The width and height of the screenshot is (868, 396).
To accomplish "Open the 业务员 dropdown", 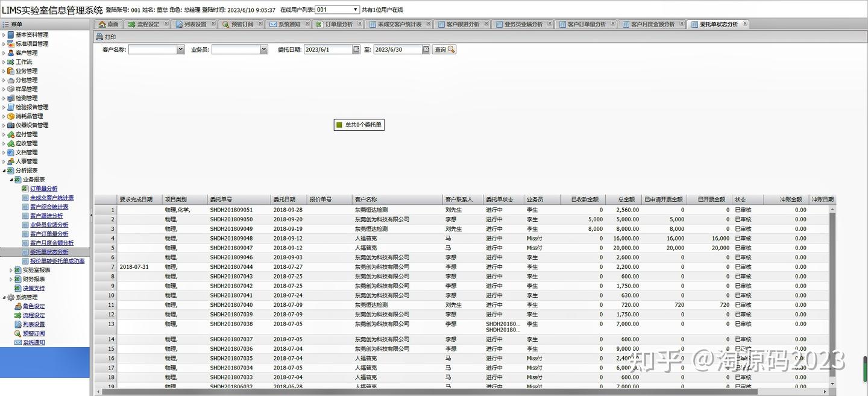I will click(264, 49).
